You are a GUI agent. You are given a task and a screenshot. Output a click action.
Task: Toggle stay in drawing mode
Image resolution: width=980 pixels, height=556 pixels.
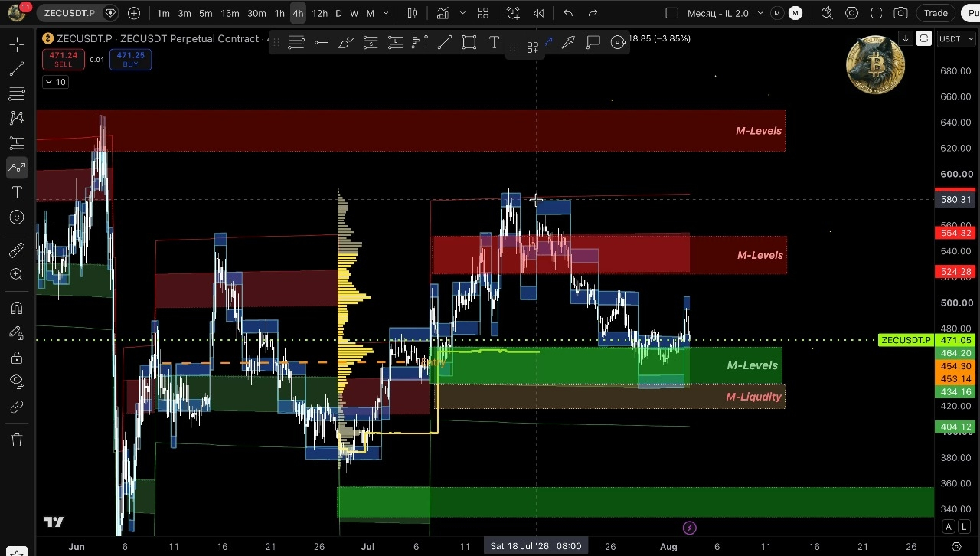[17, 332]
